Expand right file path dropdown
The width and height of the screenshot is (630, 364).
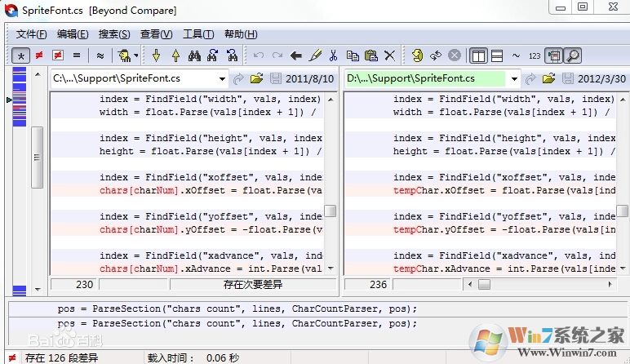click(x=514, y=79)
